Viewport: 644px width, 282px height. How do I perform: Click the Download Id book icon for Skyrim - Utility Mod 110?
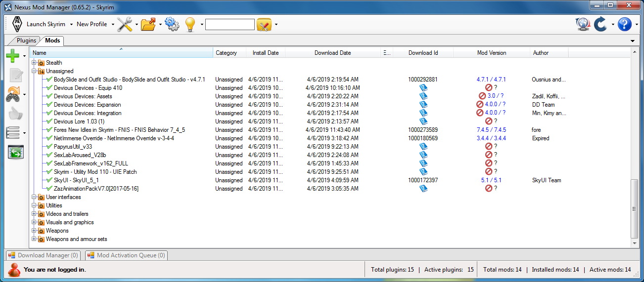point(423,172)
